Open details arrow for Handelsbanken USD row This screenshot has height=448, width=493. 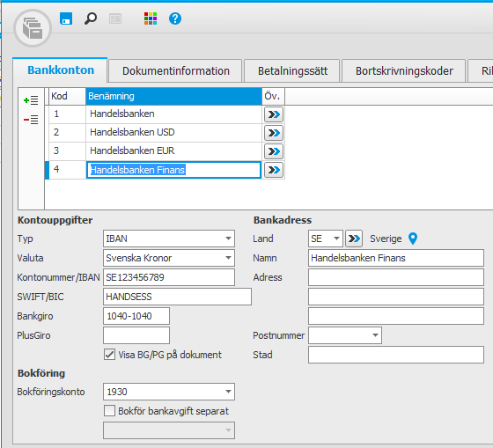tap(274, 133)
